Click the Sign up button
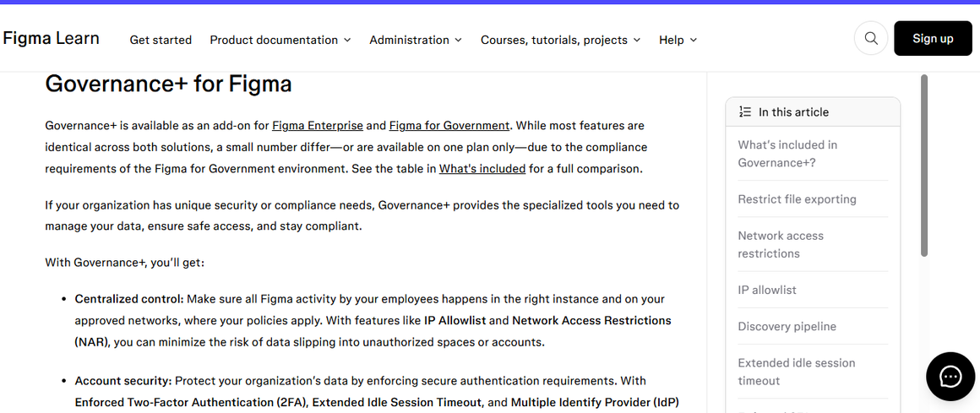 (x=933, y=38)
